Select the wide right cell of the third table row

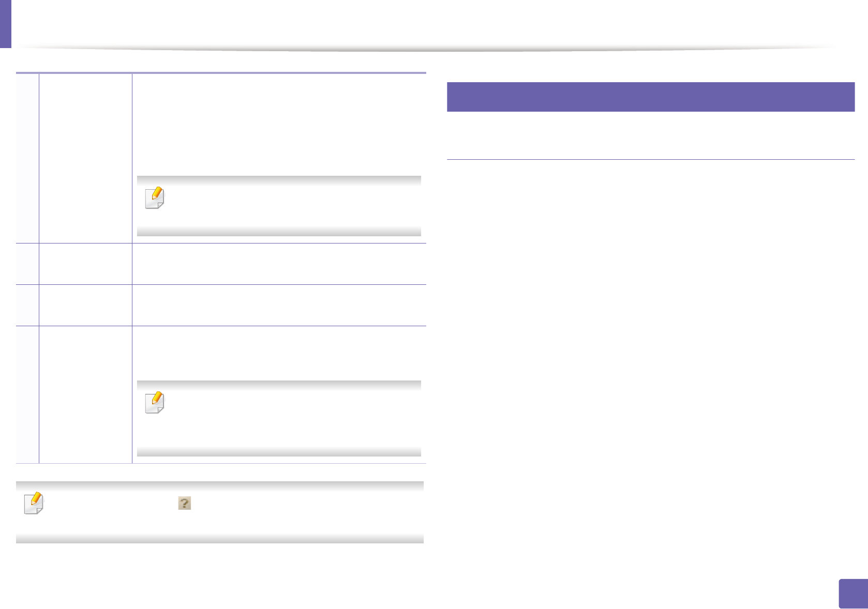(279, 305)
